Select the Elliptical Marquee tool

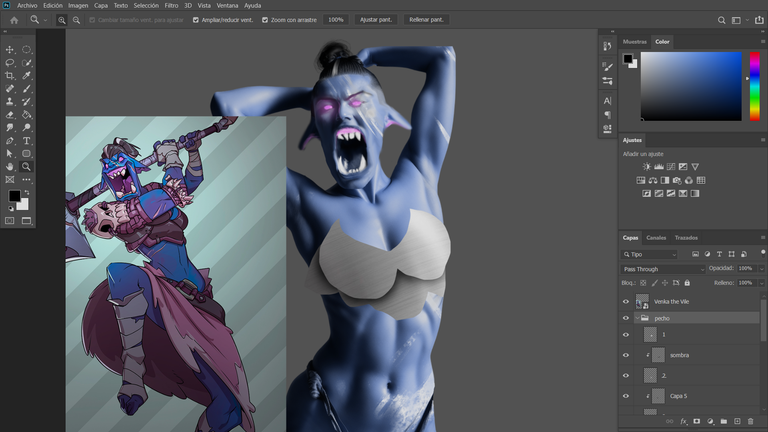(26, 49)
